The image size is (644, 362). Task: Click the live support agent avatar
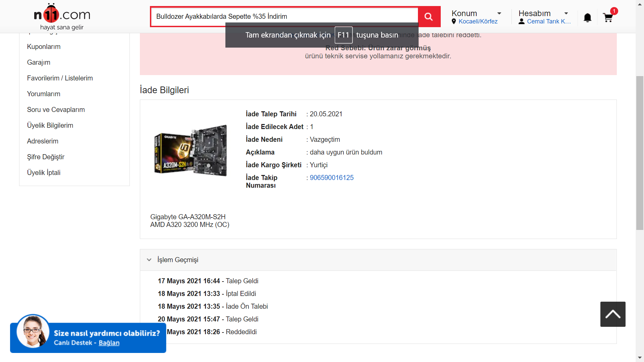(x=33, y=331)
